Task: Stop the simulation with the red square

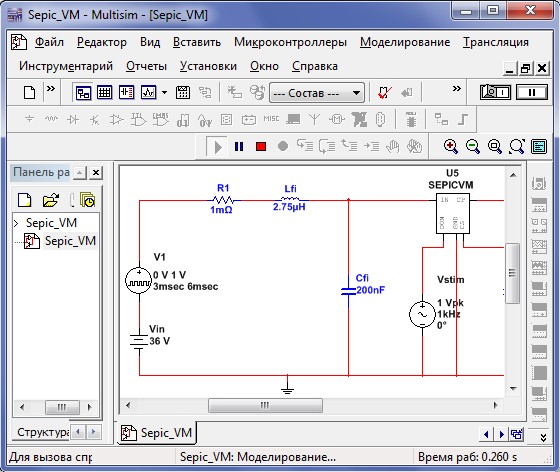Action: (x=261, y=147)
